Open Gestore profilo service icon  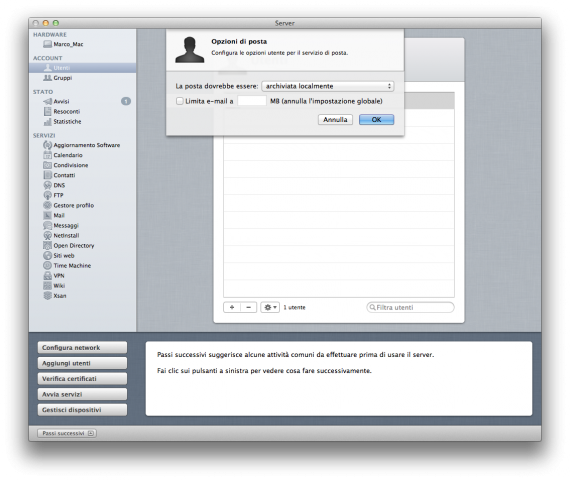coord(47,205)
